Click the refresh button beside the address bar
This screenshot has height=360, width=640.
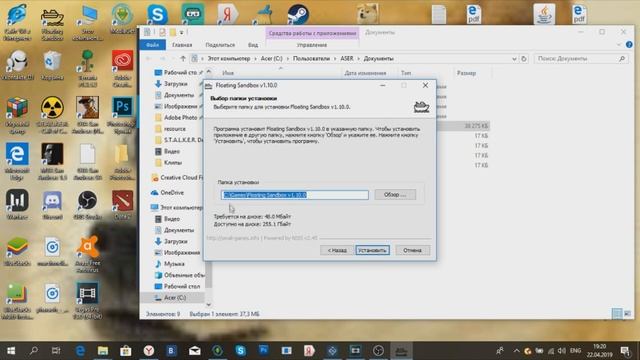pyautogui.click(x=524, y=59)
